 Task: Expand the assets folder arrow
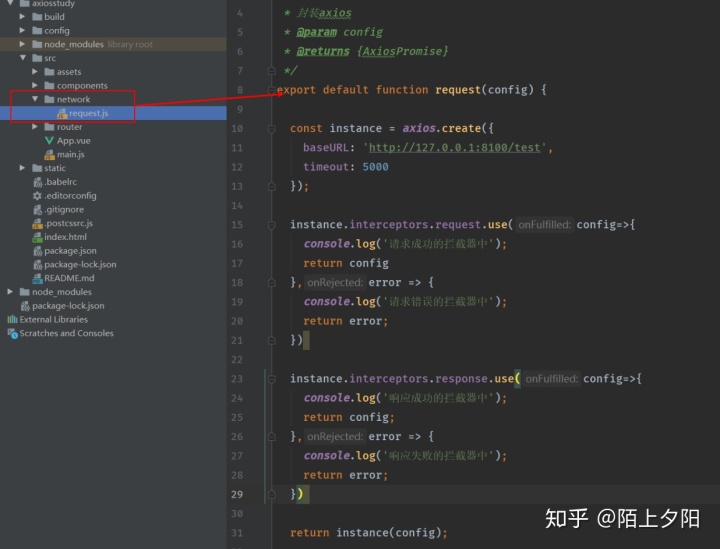point(35,72)
